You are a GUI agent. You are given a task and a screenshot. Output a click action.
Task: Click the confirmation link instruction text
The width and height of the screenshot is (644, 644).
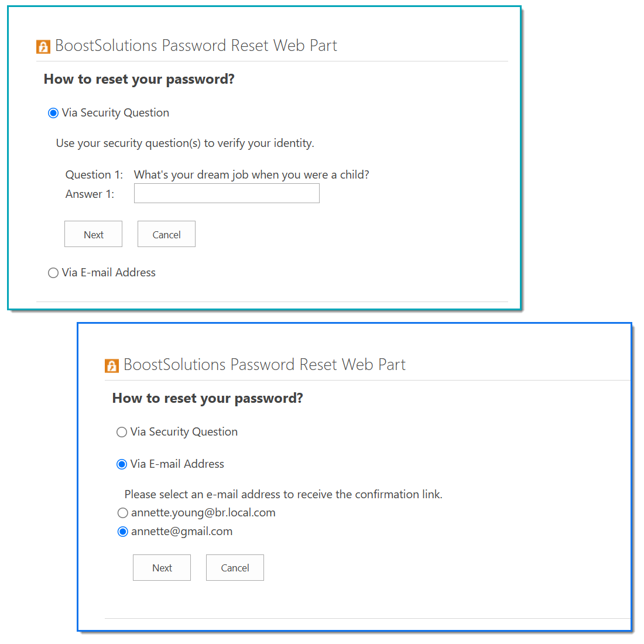(283, 494)
